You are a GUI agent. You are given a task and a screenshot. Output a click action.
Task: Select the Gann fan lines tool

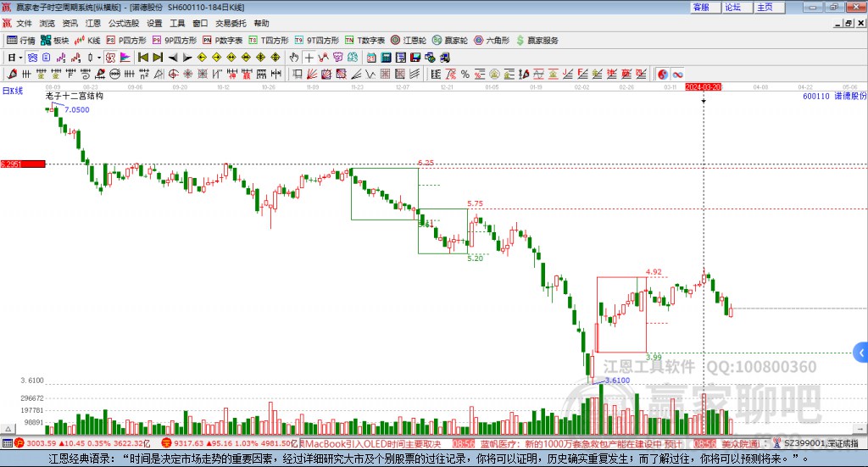(312, 74)
